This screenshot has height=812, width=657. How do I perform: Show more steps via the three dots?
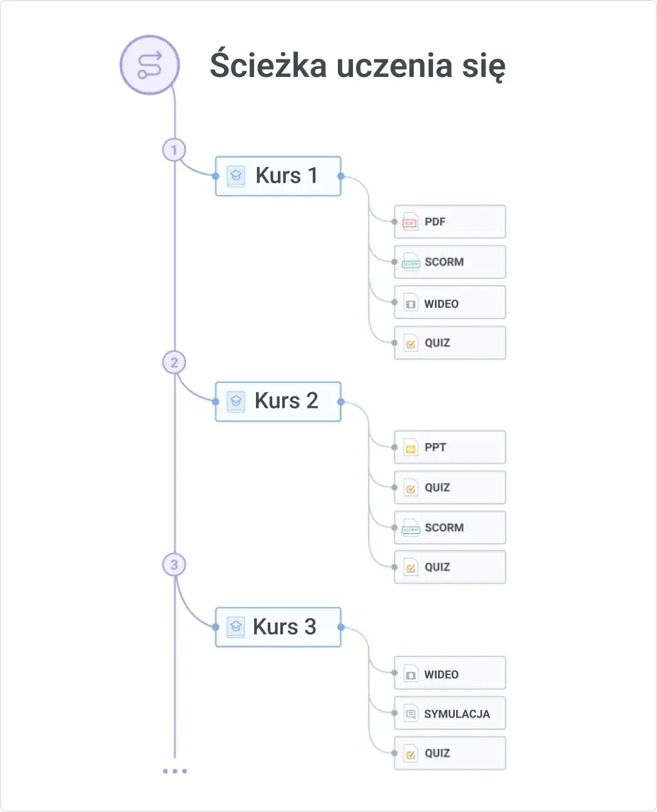point(175,771)
